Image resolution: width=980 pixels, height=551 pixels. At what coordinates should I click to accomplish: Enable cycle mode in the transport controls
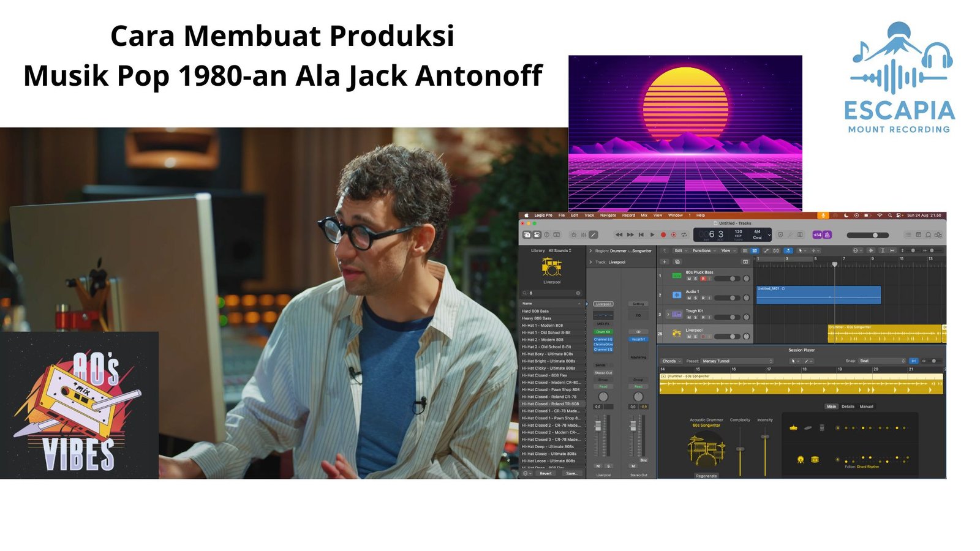pyautogui.click(x=684, y=234)
